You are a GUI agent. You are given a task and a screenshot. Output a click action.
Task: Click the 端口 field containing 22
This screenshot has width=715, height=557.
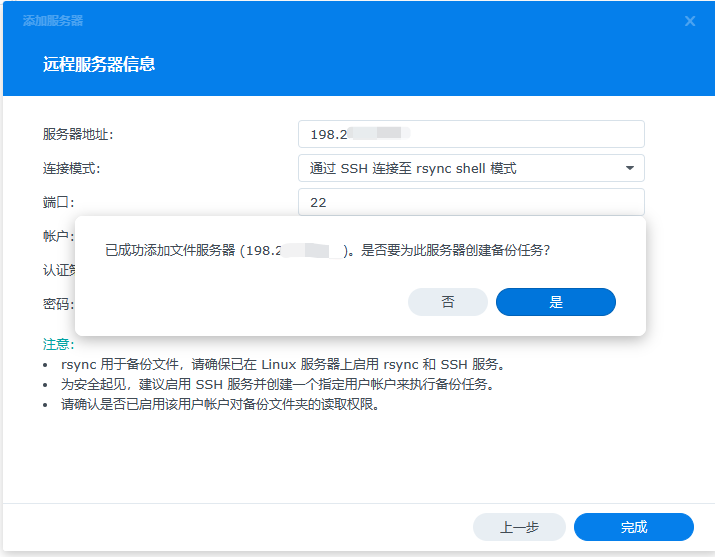[x=471, y=202]
